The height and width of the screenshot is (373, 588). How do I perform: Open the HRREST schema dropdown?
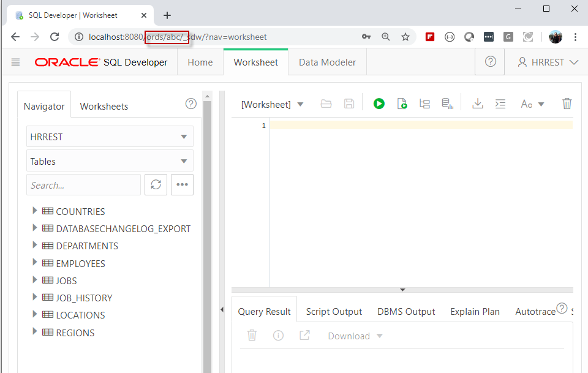(x=110, y=137)
